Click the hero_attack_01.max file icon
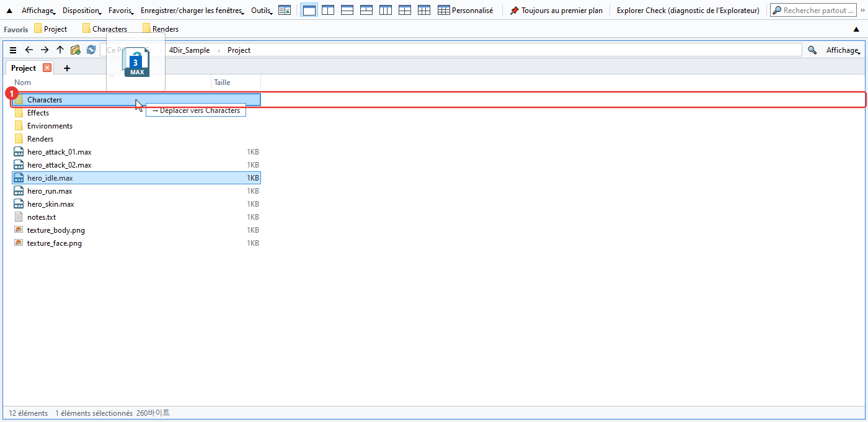This screenshot has width=868, height=422. pyautogui.click(x=19, y=152)
